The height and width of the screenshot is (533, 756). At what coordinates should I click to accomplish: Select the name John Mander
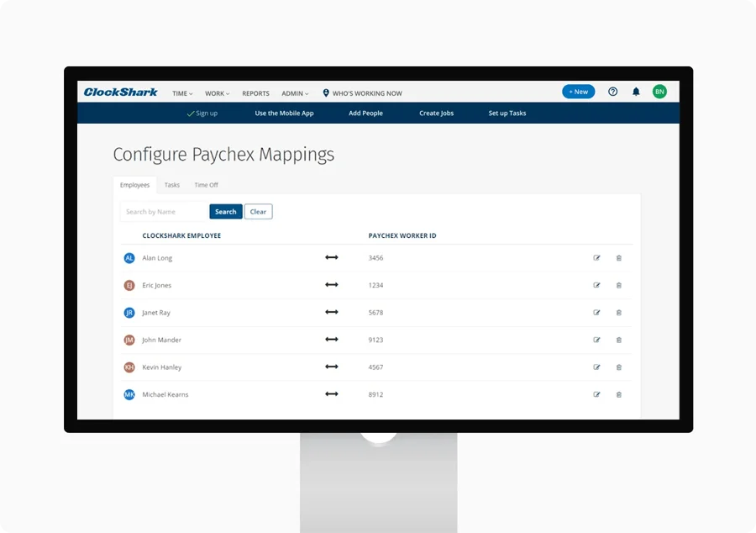(x=161, y=340)
